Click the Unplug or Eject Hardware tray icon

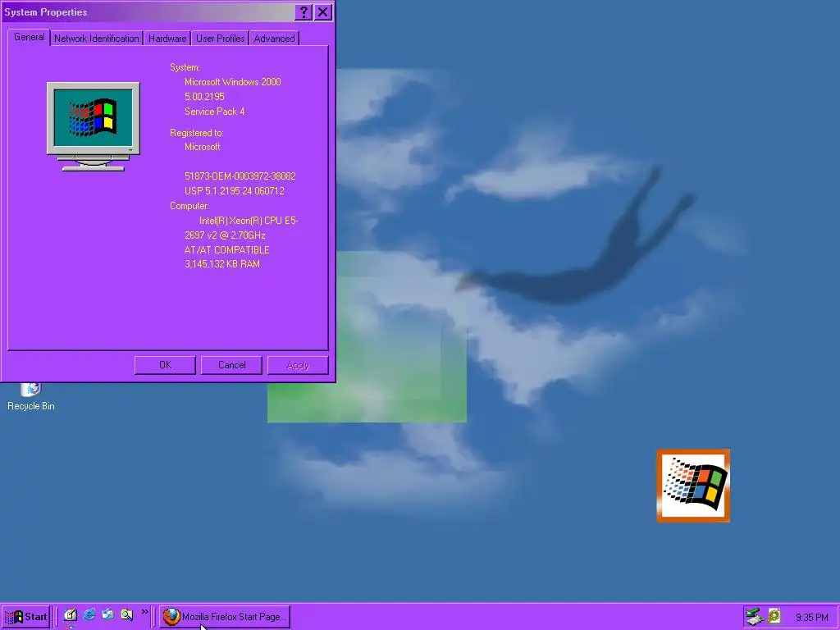[755, 617]
